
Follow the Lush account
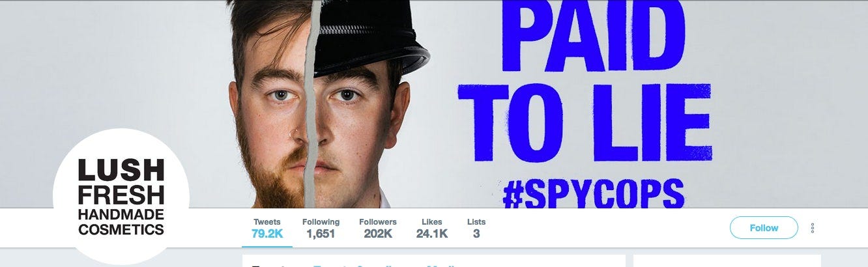[x=764, y=228]
